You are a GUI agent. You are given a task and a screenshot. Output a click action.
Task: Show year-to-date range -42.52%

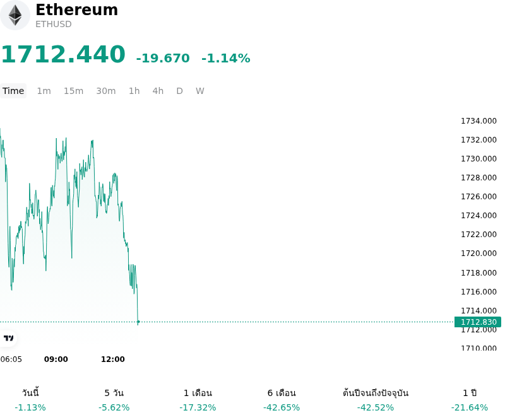coord(376,400)
